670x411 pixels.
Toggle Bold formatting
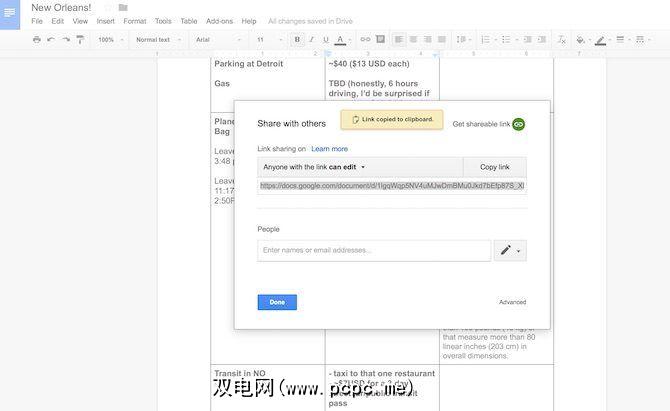(x=297, y=40)
